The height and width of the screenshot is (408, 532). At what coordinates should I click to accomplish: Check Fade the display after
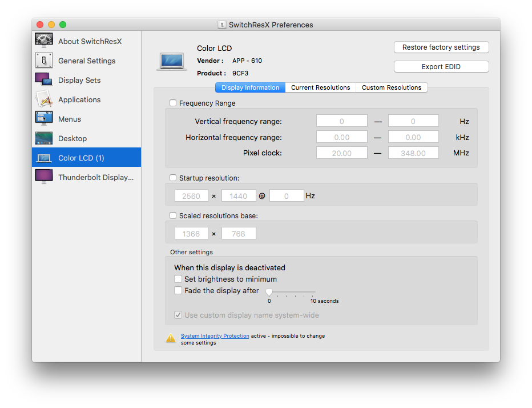tap(178, 290)
